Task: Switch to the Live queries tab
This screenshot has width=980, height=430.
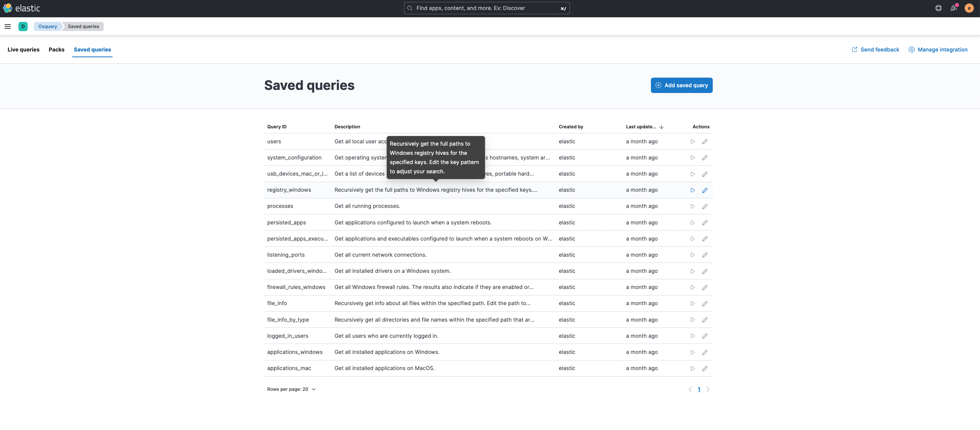Action: tap(23, 50)
